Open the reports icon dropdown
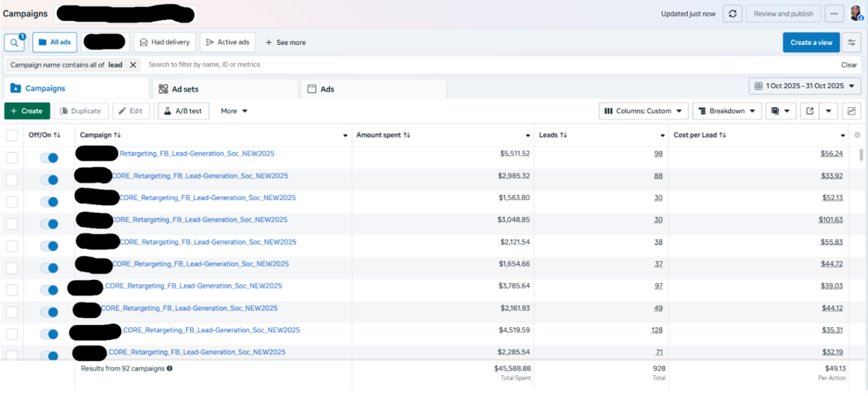 (x=781, y=111)
